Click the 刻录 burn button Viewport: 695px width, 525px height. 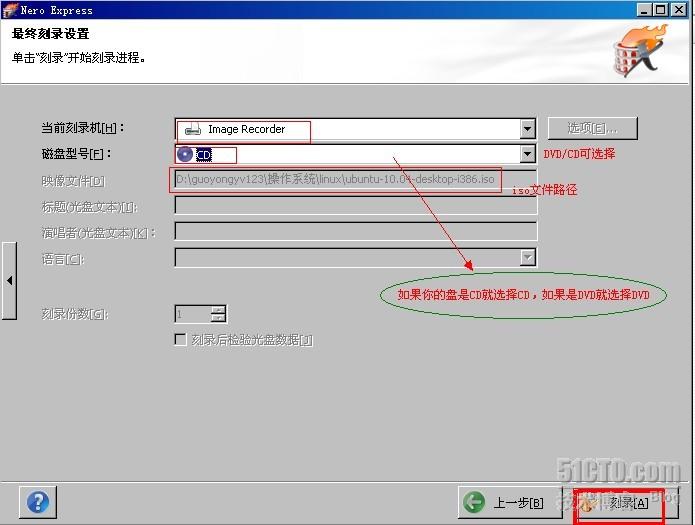[626, 503]
